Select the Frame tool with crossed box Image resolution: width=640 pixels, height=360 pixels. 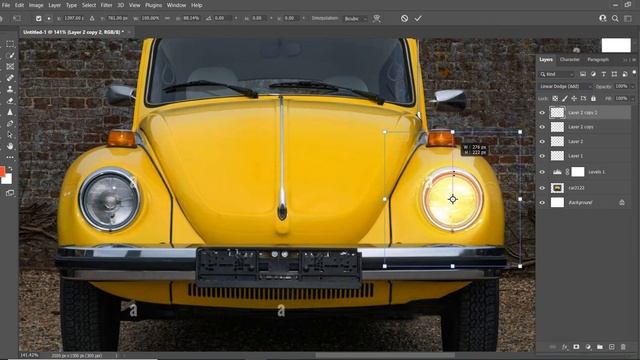tap(10, 66)
